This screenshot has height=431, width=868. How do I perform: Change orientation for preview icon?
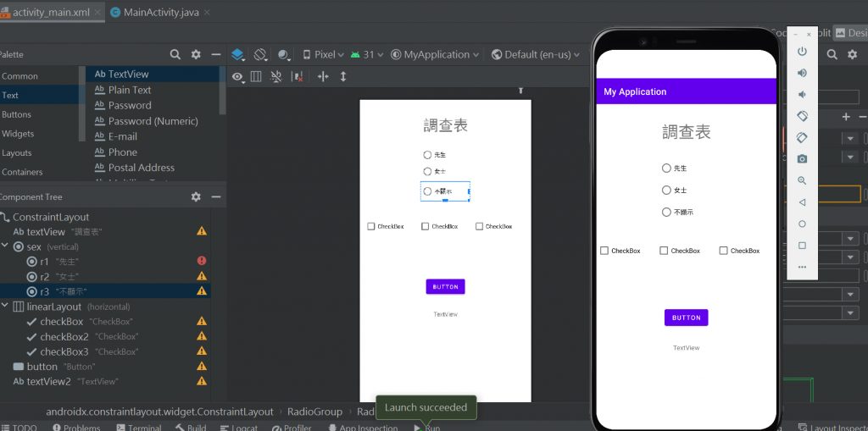tap(261, 55)
